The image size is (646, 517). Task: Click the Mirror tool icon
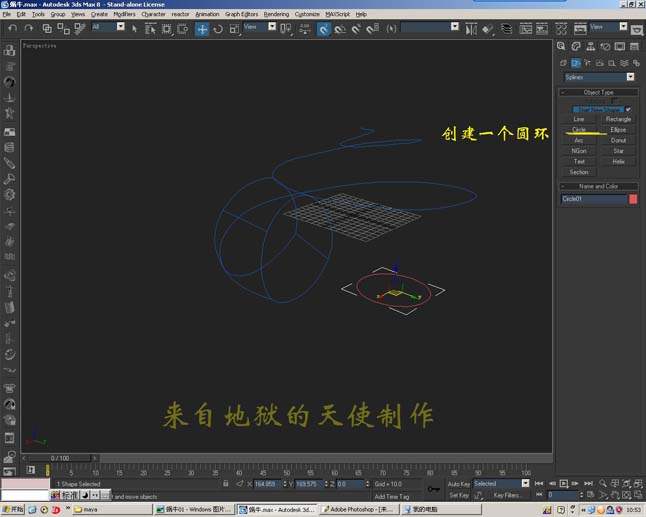point(471,28)
